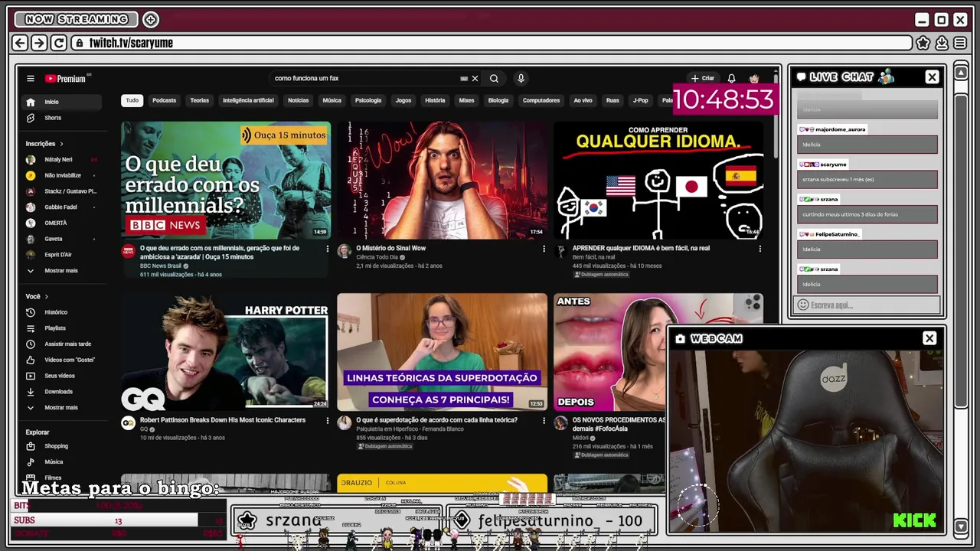Open Gabbie Fadel channel subscription
The height and width of the screenshot is (551, 980).
point(61,207)
